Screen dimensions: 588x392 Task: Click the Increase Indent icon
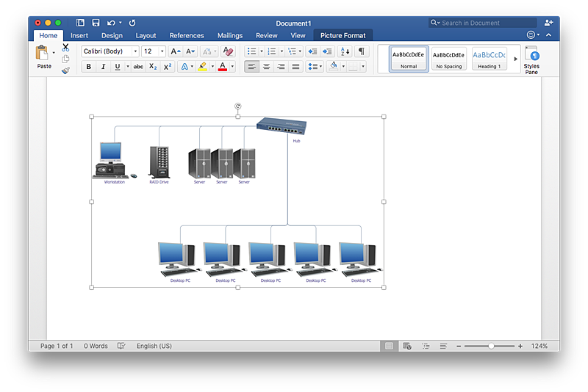pyautogui.click(x=327, y=51)
